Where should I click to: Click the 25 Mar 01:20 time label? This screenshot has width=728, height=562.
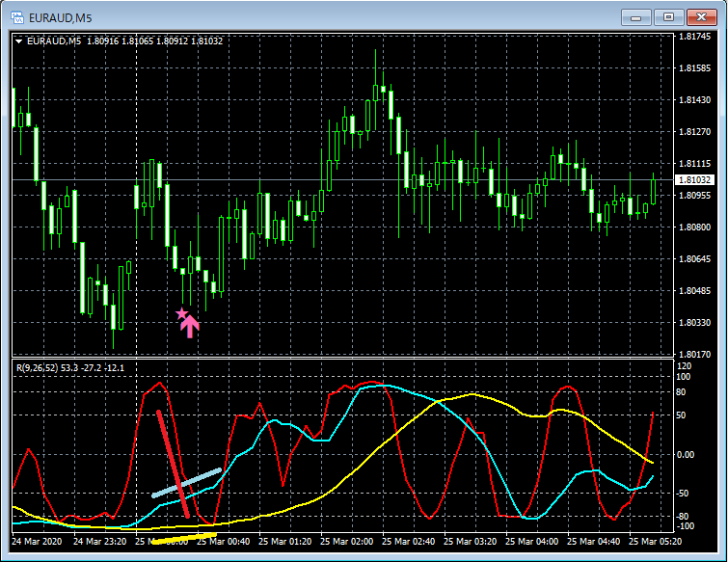coord(285,542)
